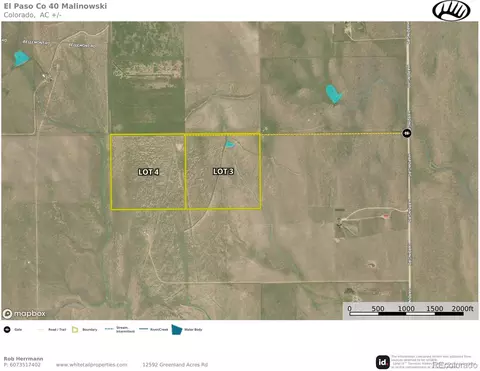Click the map scale bar
480x371 pixels.
(x=406, y=314)
